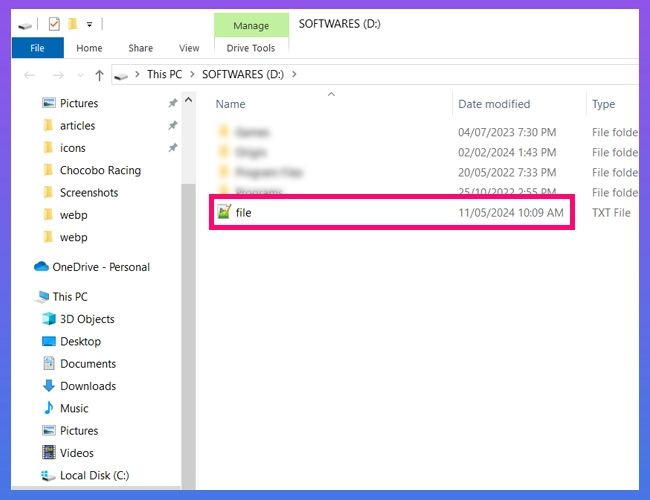Image resolution: width=650 pixels, height=500 pixels.
Task: Click the Downloads arrow icon in sidebar
Action: 49,386
